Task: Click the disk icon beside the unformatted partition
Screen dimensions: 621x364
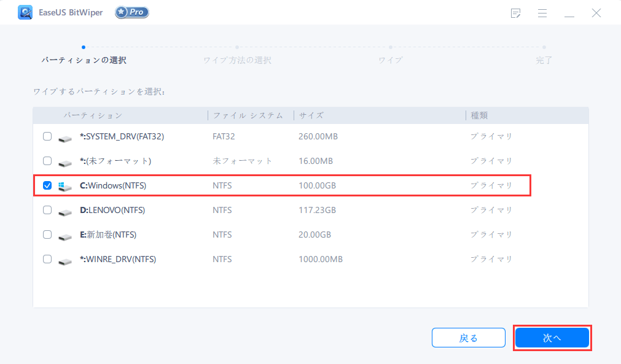Action: click(64, 161)
